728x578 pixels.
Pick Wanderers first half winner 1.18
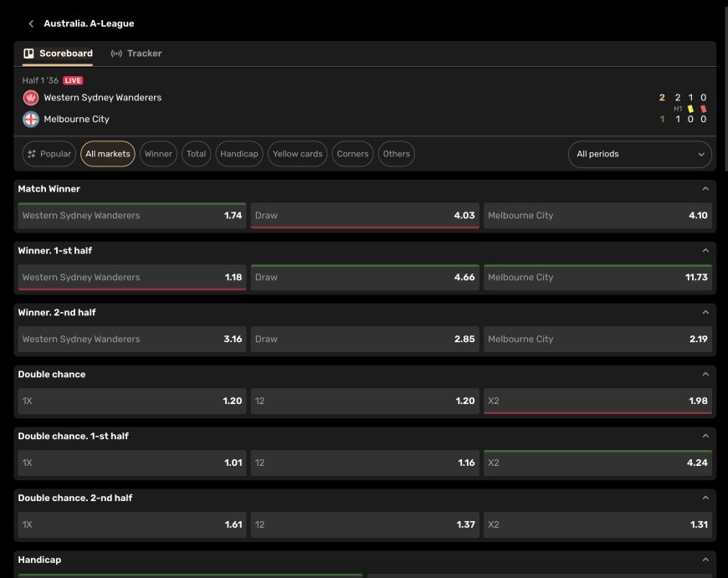point(132,277)
